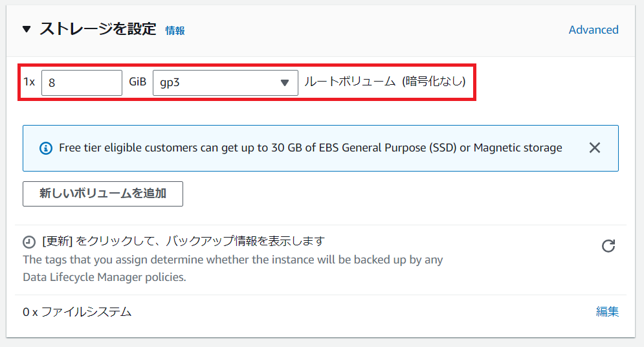Open Advanced storage settings

coord(593,30)
